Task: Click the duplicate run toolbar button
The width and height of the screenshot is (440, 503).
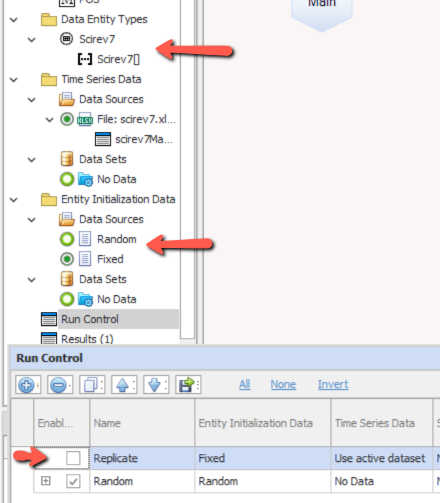Action: coord(92,385)
